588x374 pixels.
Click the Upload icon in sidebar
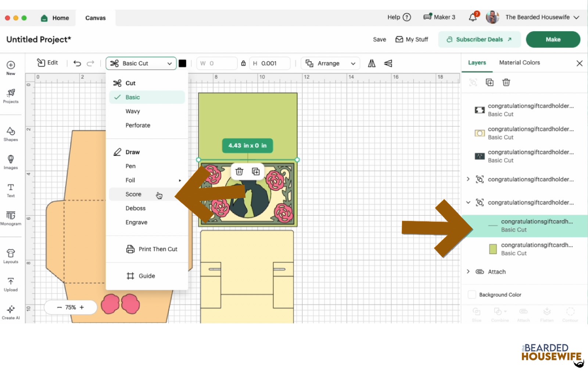11,284
